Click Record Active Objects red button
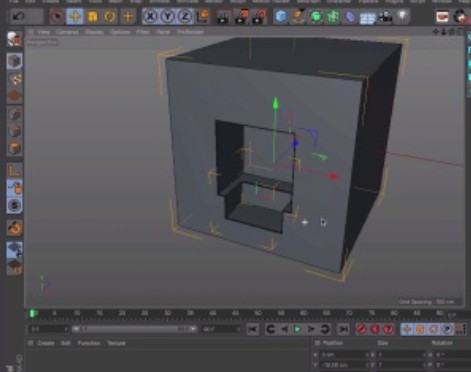This screenshot has width=471, height=372. coord(361,329)
